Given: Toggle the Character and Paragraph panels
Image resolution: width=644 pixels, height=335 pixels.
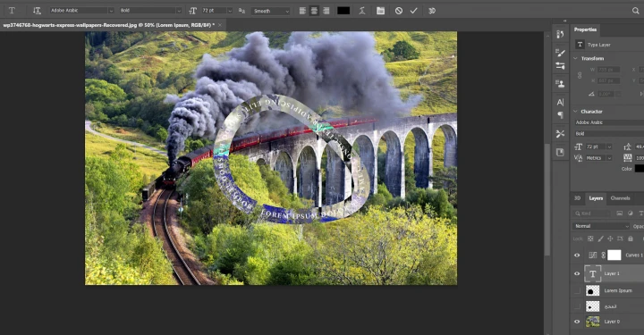Looking at the screenshot, I should click(x=380, y=11).
